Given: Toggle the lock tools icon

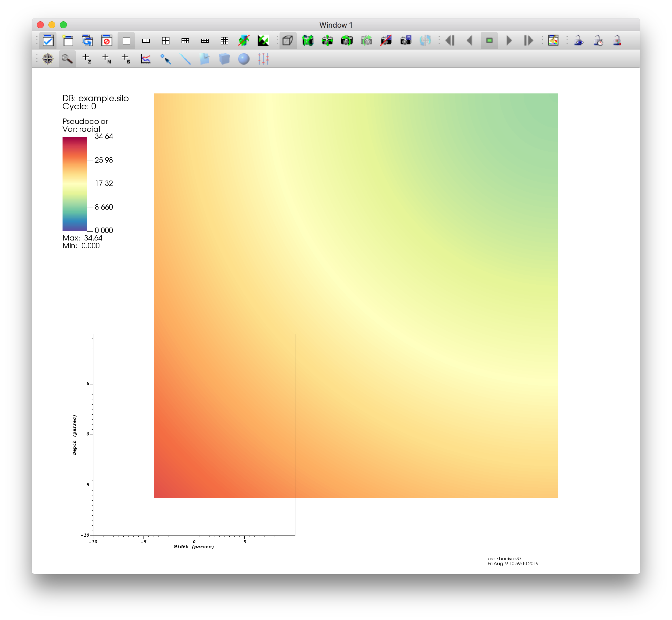Looking at the screenshot, I should (x=617, y=41).
